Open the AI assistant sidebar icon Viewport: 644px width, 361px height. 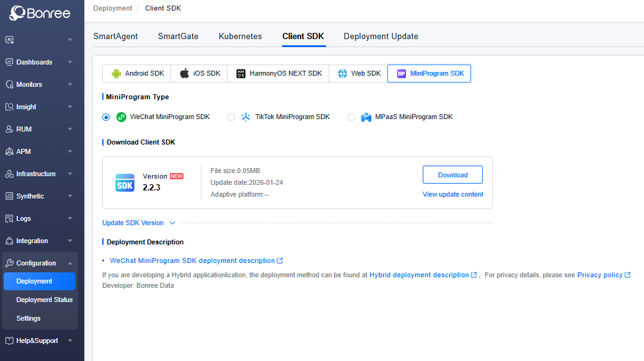tap(9, 40)
